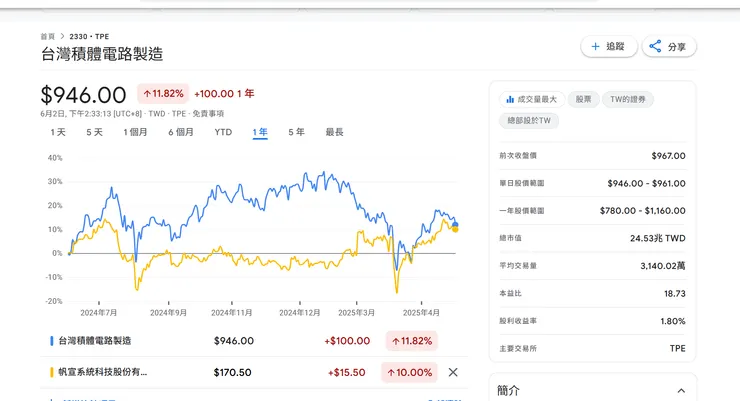This screenshot has width=740, height=401.
Task: Remove 帆宣系統科技 comparison with X icon
Action: (x=453, y=372)
